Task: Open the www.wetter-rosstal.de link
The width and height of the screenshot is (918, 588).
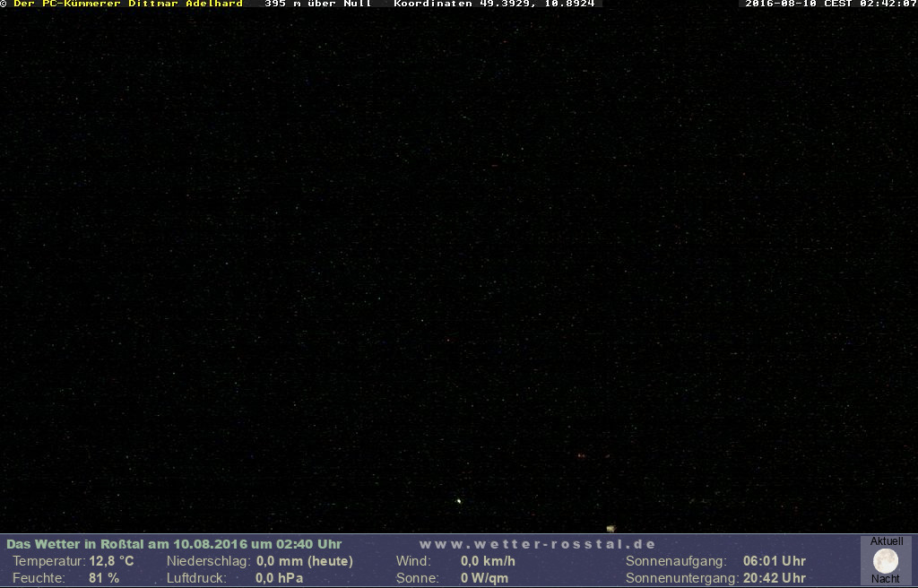Action: click(537, 544)
